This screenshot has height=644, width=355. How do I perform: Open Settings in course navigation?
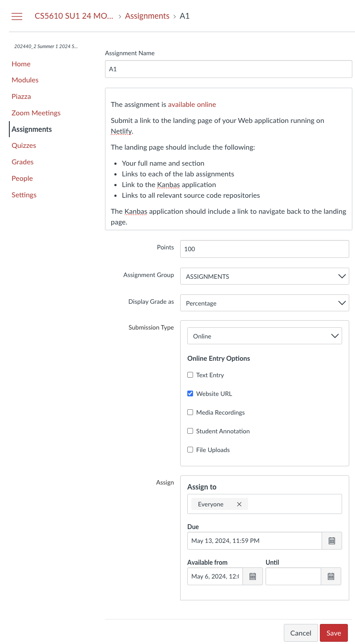24,195
